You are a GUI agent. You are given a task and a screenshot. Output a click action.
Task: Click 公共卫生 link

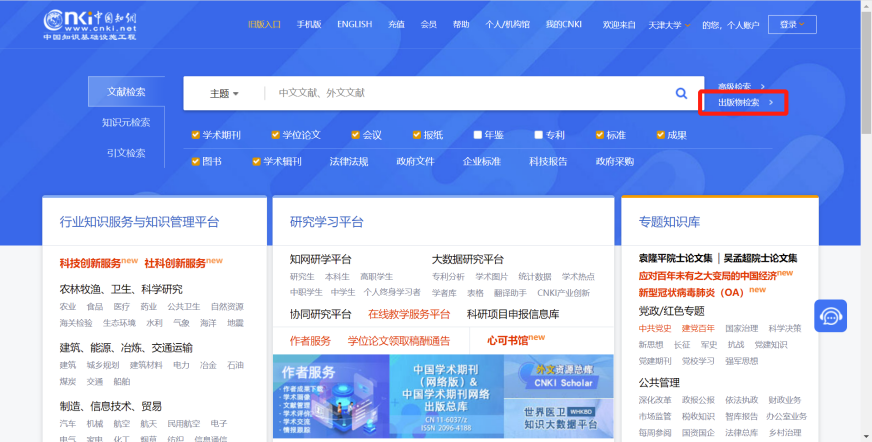184,306
